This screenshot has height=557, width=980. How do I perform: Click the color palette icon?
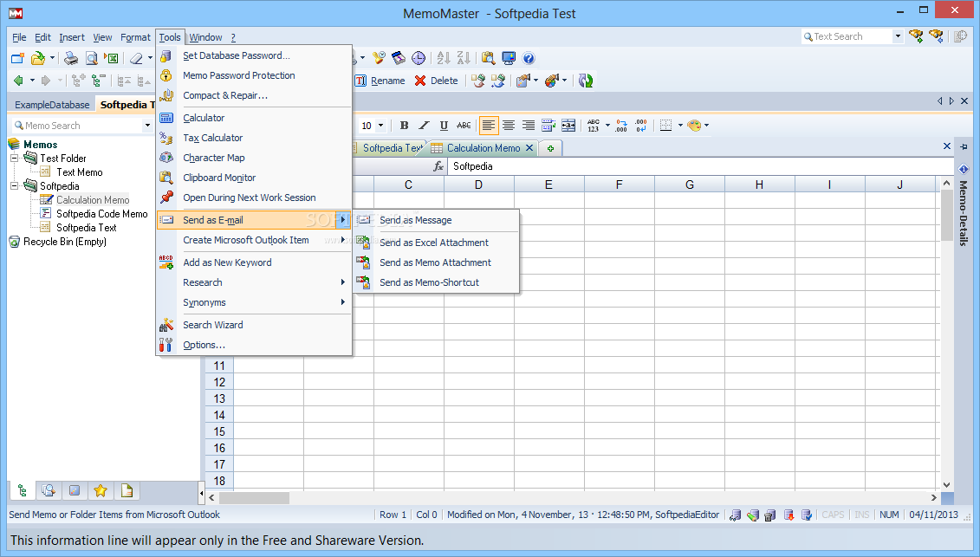pyautogui.click(x=694, y=125)
